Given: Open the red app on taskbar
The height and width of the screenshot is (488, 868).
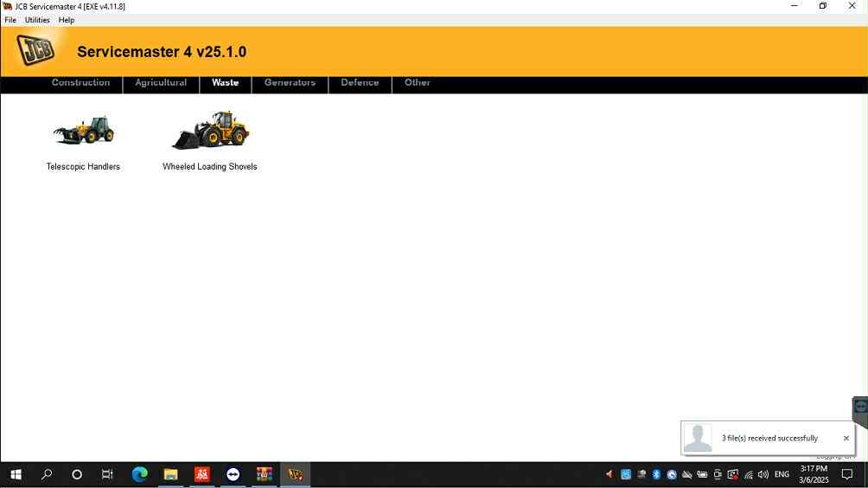Looking at the screenshot, I should (x=202, y=475).
